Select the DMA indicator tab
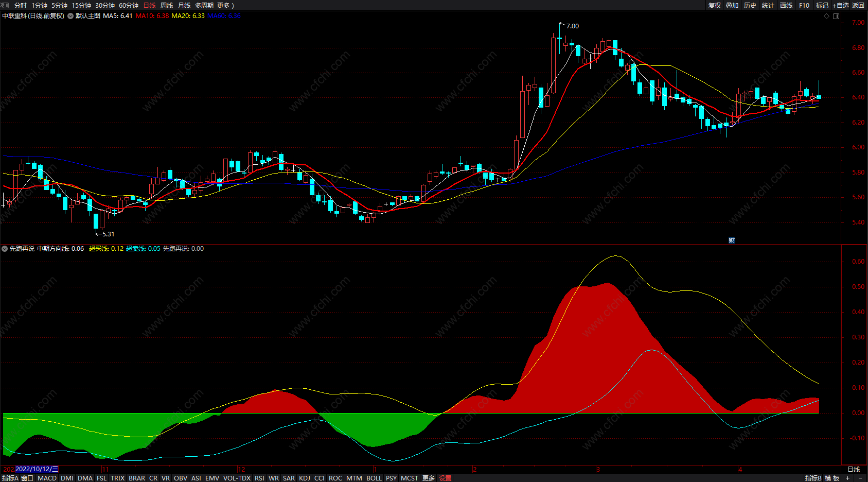This screenshot has height=482, width=868. pos(85,478)
